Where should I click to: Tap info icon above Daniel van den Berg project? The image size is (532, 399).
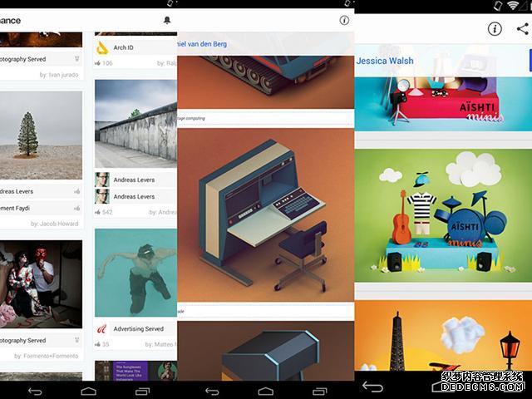point(345,20)
